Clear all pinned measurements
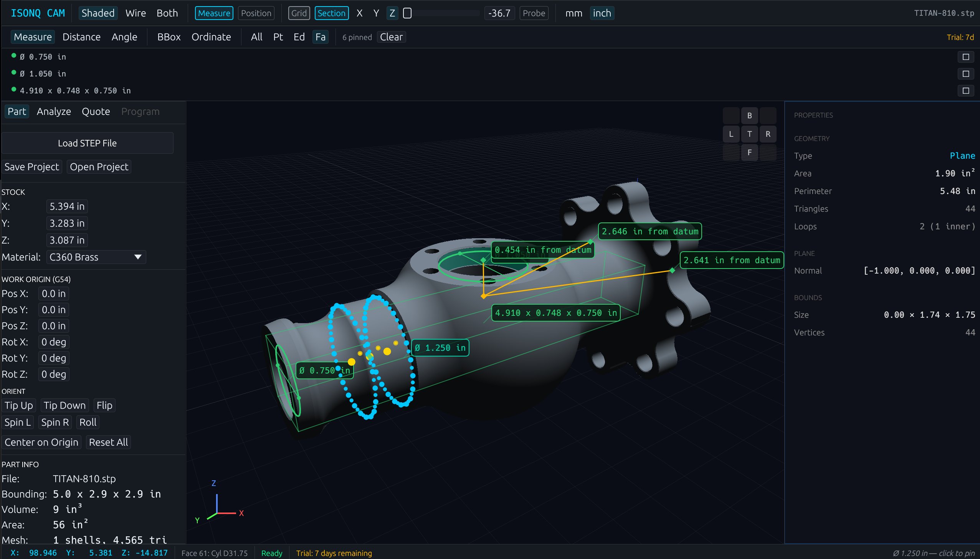Image resolution: width=980 pixels, height=559 pixels. (391, 37)
